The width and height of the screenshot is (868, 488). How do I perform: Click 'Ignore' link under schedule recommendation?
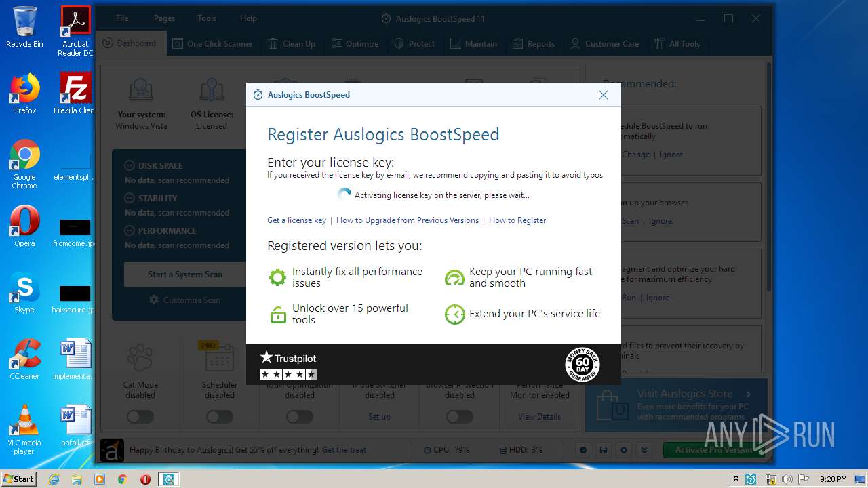pos(671,155)
